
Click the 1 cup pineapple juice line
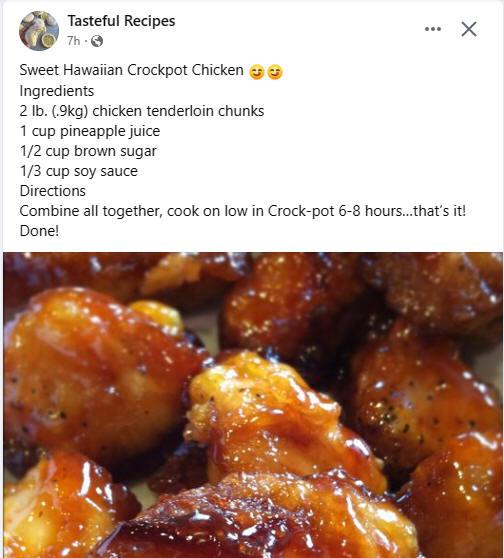pos(90,131)
